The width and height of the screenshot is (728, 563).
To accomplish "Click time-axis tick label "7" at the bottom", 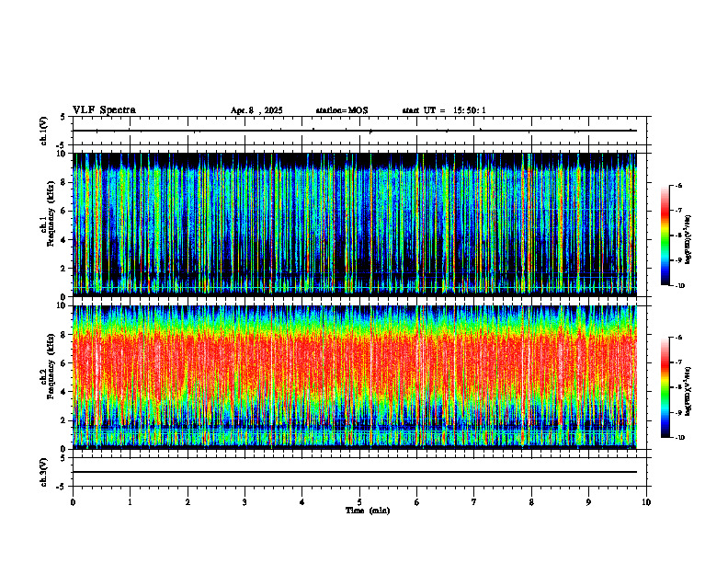I will (x=474, y=502).
